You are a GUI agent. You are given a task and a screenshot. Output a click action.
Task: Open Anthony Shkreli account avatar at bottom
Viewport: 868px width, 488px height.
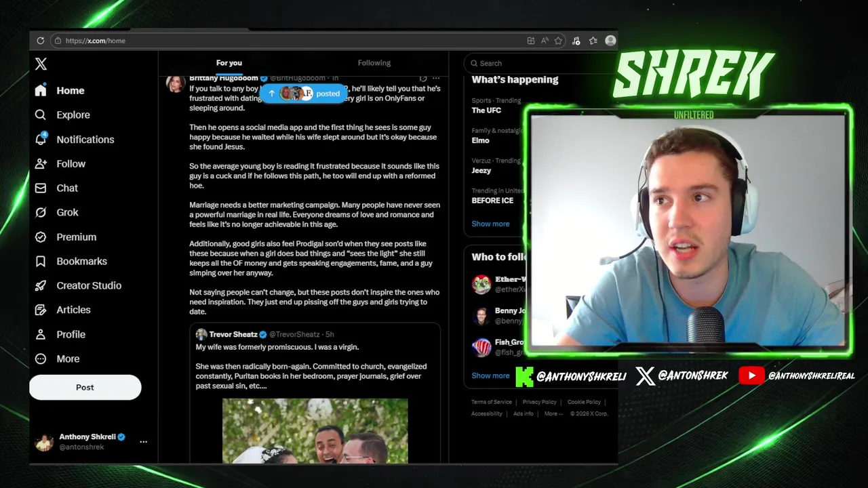44,442
